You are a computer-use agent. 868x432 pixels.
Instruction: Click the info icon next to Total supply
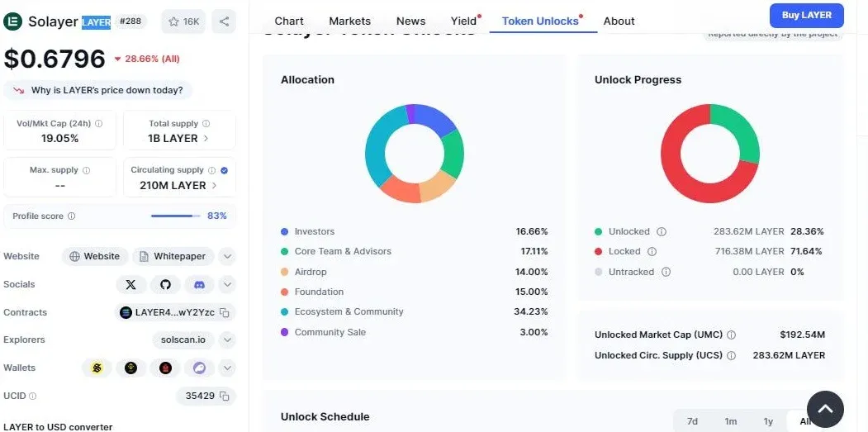206,124
